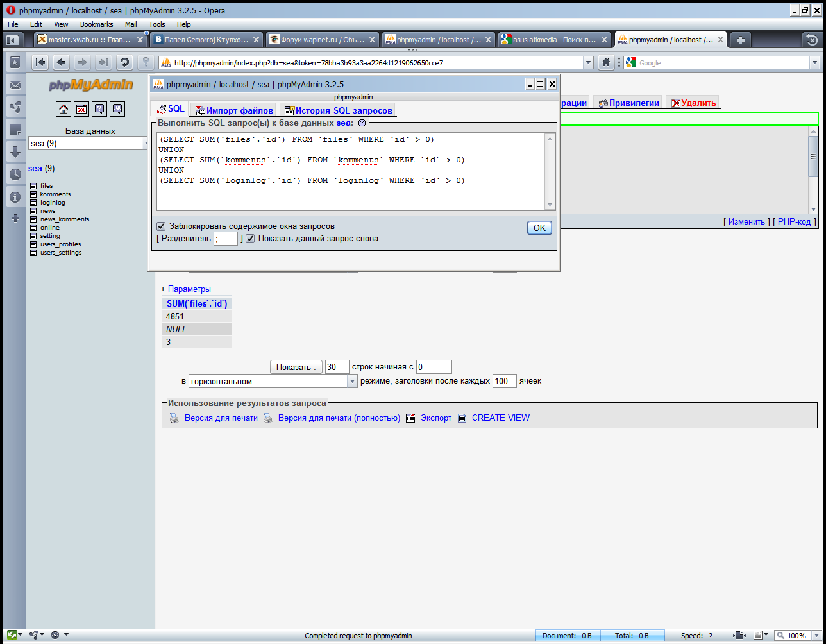Open the Opera history clock panel

click(15, 174)
